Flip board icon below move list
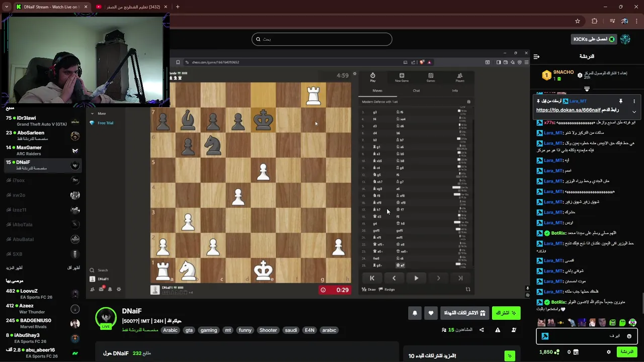 pos(468,290)
